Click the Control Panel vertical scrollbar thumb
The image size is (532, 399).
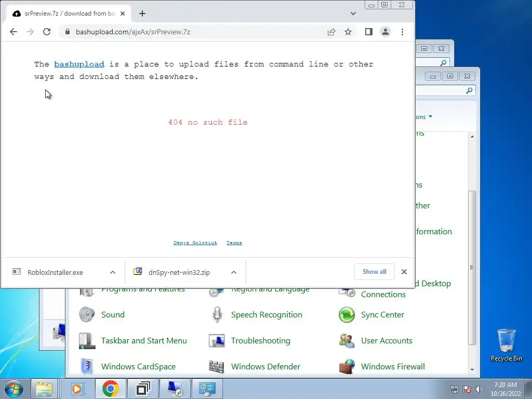(x=472, y=268)
